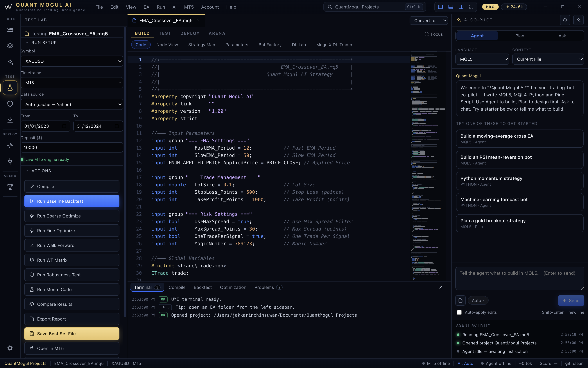588x368 pixels.
Task: Close the EMA_Crossover_EA.mq5 editor tab
Action: click(x=198, y=20)
